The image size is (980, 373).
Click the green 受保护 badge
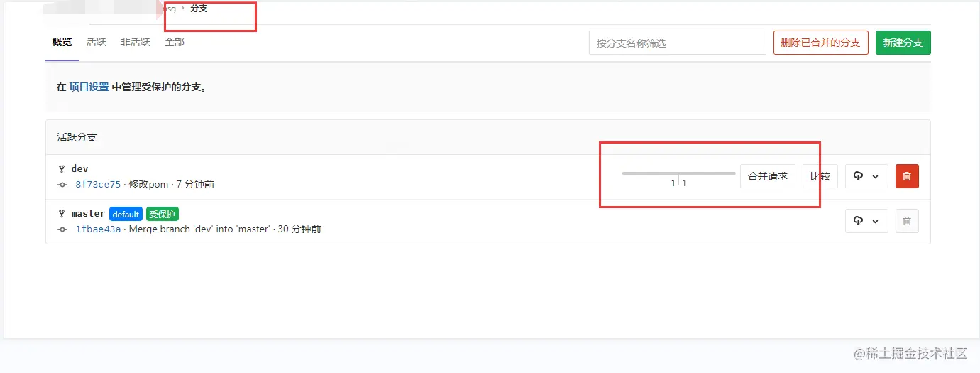(x=163, y=214)
